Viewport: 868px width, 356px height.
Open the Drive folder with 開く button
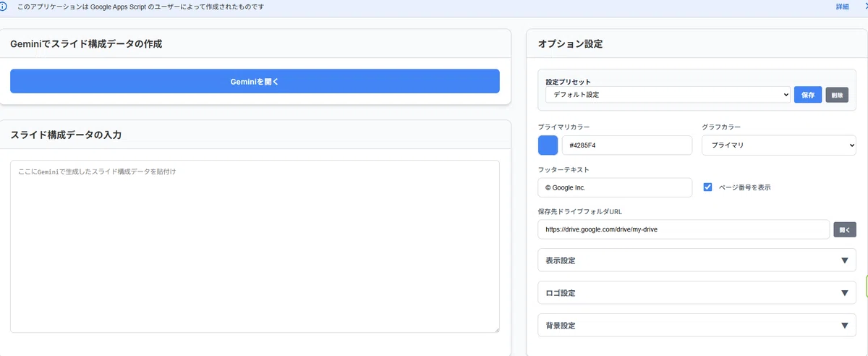(x=845, y=229)
